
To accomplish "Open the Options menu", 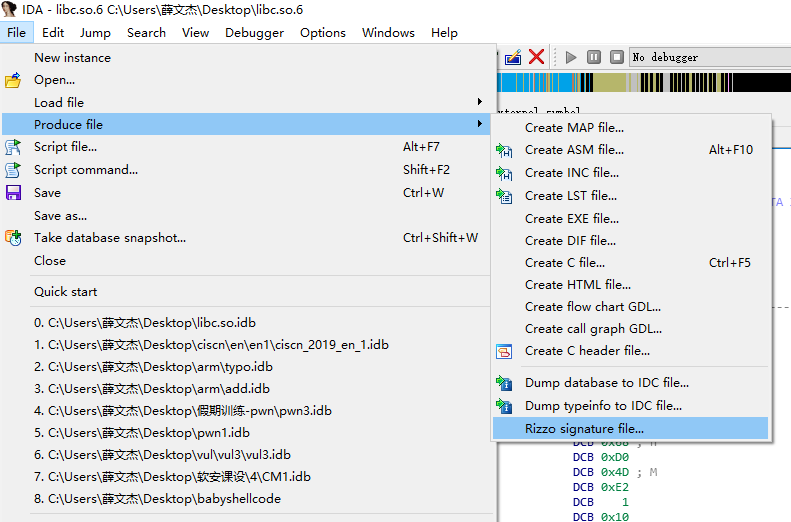I will coord(323,33).
